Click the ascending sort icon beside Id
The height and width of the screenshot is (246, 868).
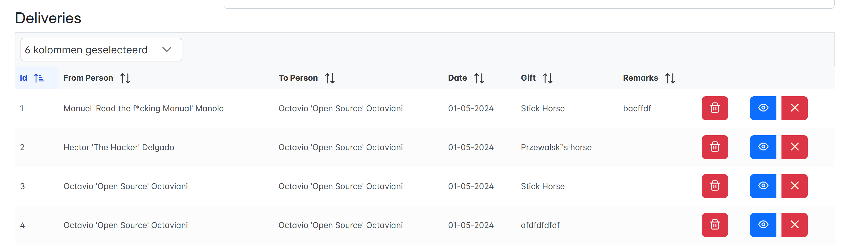(x=39, y=78)
